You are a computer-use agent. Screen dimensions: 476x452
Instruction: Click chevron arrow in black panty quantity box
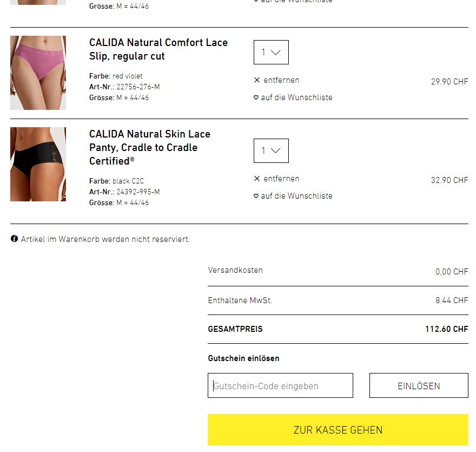click(x=275, y=150)
